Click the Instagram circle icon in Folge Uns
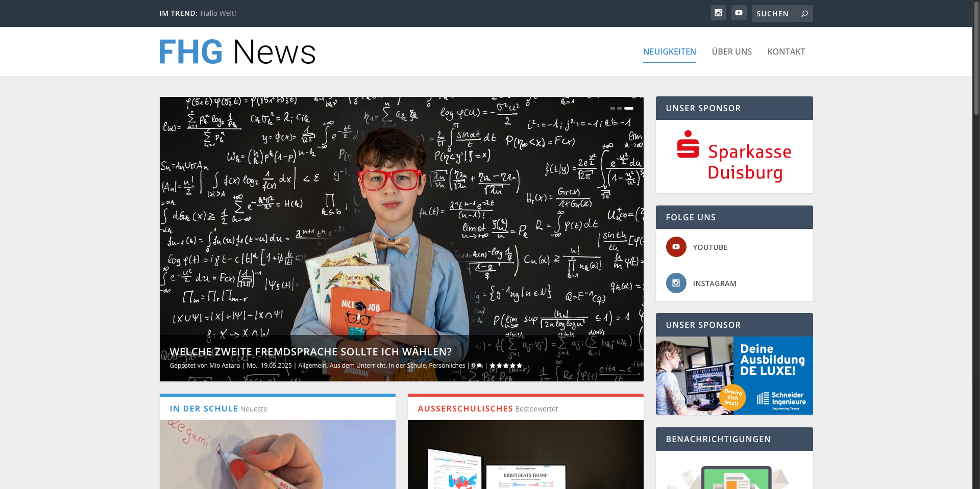 [x=676, y=283]
